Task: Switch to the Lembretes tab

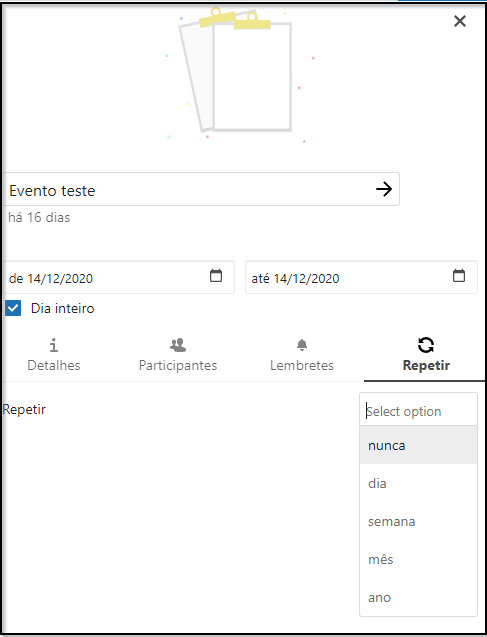Action: (x=301, y=355)
